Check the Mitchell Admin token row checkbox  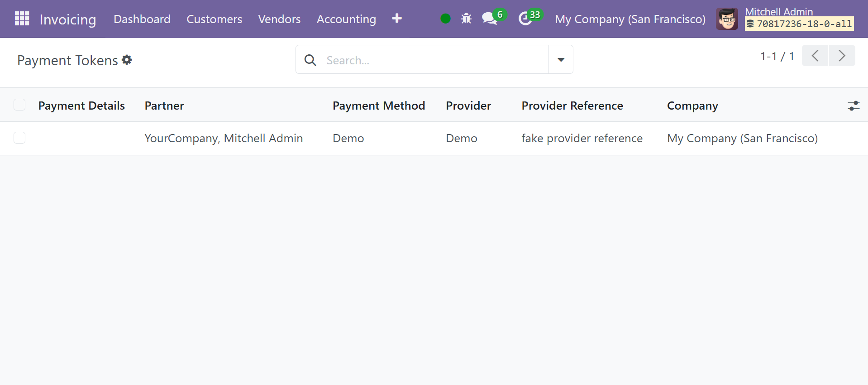[x=19, y=138]
